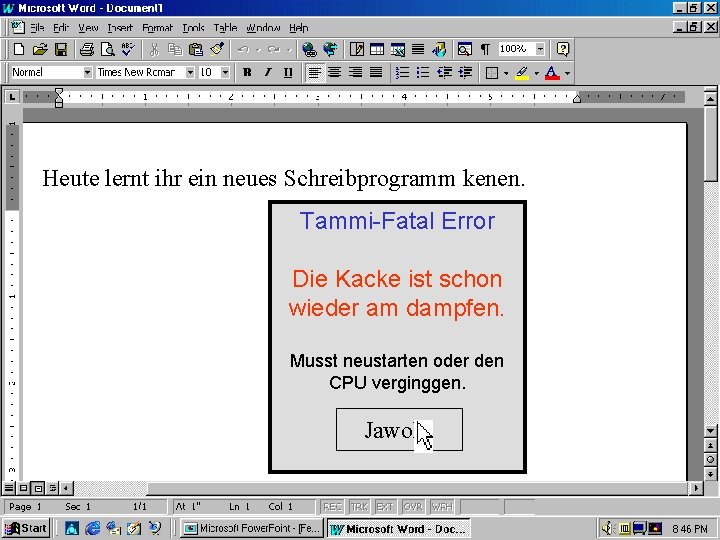Apply yellow highlight color
The image size is (720, 540).
(522, 73)
